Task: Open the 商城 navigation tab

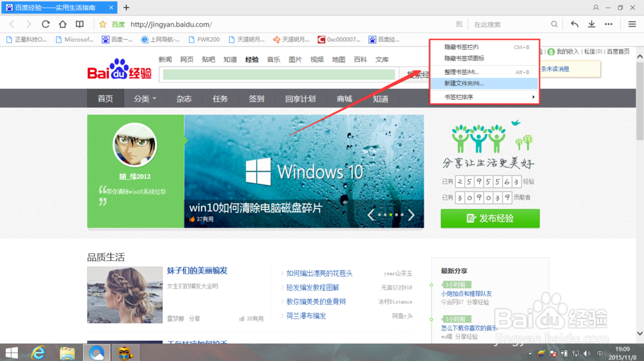Action: point(344,99)
